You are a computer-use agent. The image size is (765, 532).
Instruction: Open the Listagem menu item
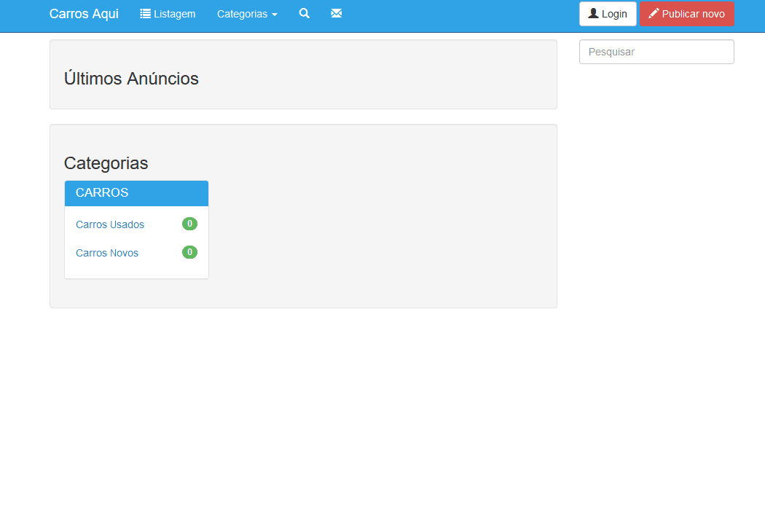[x=174, y=14]
